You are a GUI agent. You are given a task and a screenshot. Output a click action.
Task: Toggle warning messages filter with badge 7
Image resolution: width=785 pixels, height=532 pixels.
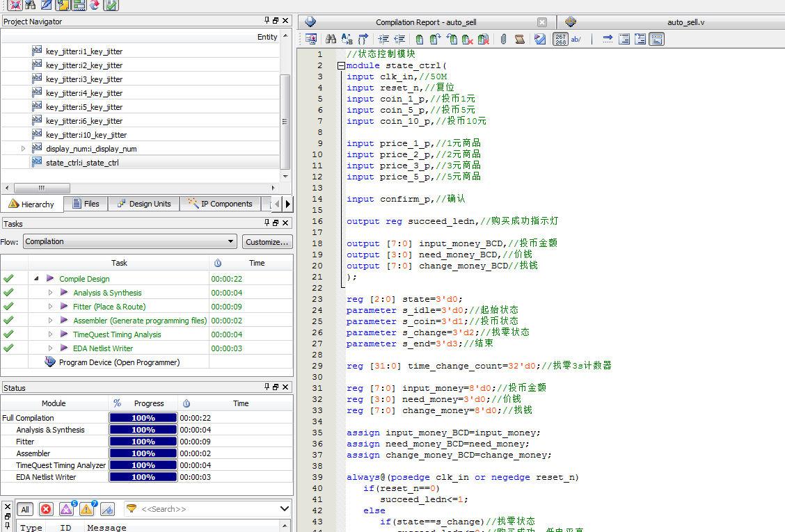tap(87, 509)
